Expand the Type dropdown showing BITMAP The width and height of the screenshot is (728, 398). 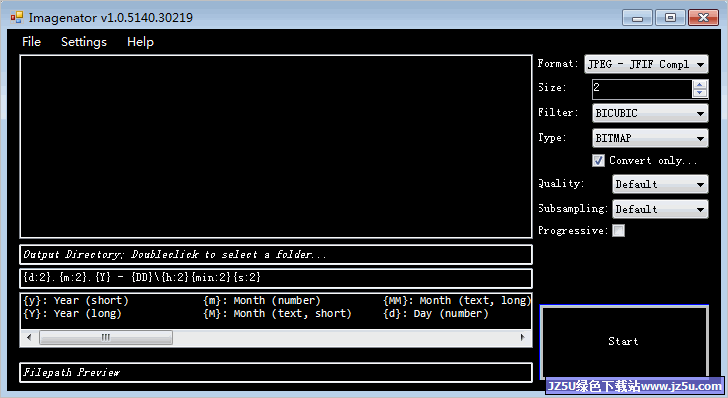point(650,138)
